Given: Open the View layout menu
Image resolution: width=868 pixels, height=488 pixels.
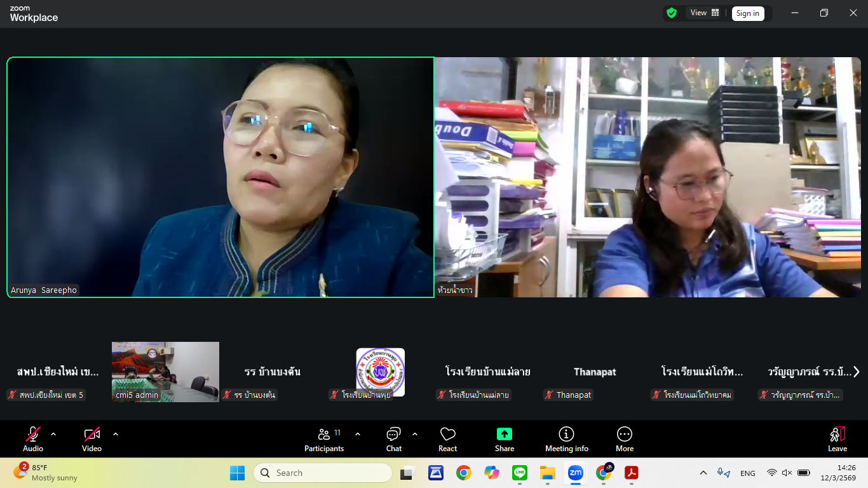Looking at the screenshot, I should click(705, 13).
